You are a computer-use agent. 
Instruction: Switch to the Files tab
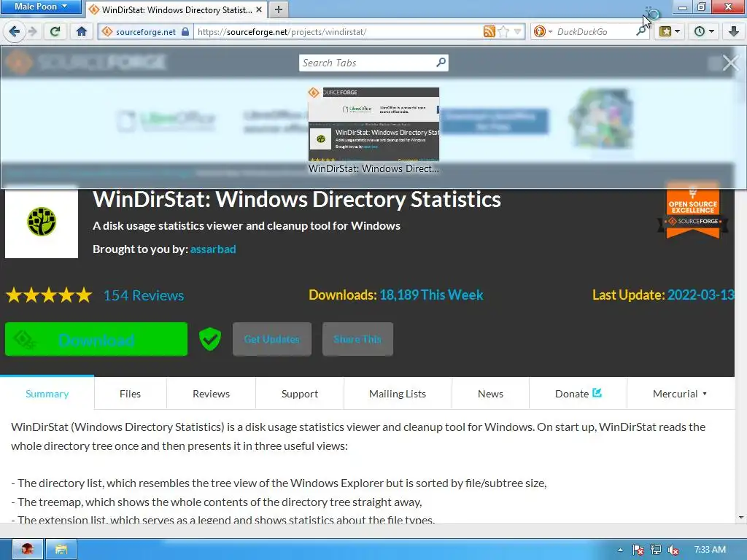(130, 394)
